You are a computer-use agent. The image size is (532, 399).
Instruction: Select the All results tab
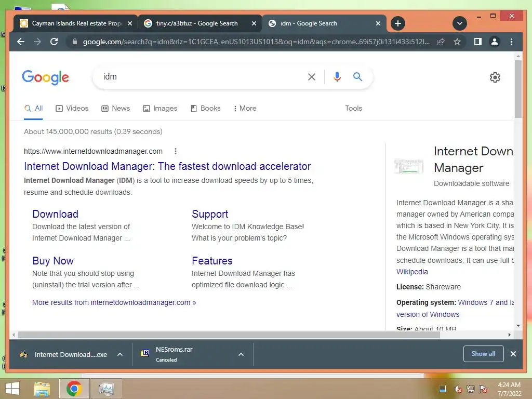[x=34, y=108]
